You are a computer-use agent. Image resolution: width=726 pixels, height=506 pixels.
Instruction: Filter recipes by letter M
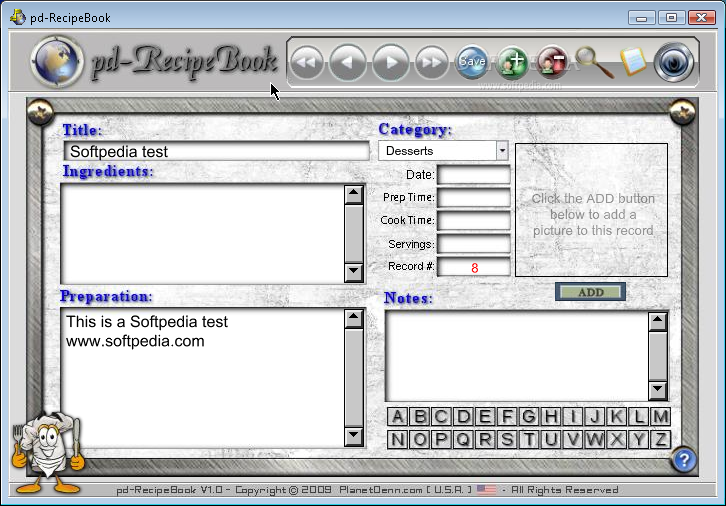pos(660,417)
